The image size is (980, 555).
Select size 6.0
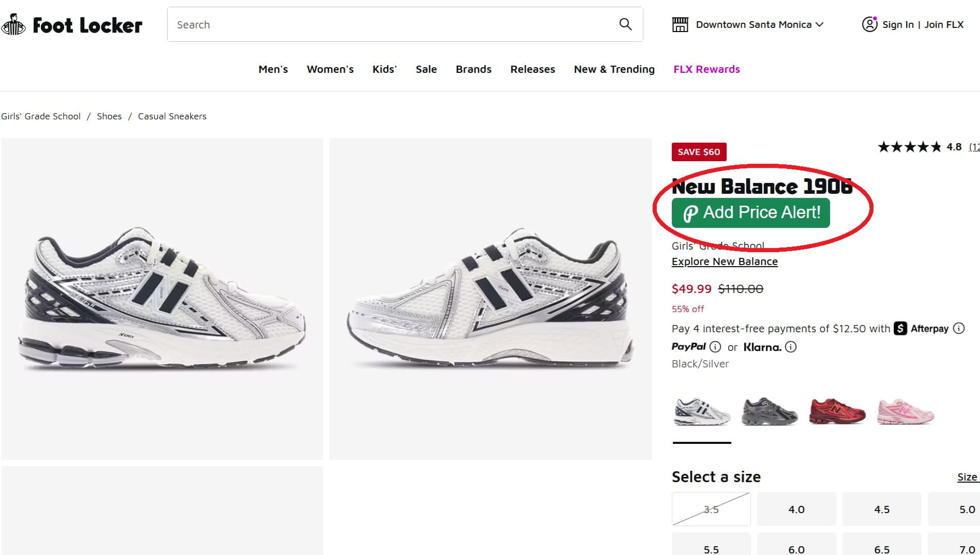pos(796,544)
